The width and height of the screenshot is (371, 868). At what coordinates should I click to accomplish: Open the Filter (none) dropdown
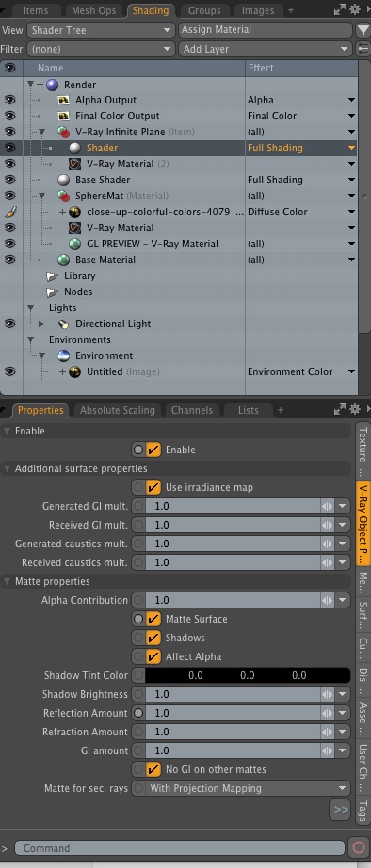101,49
